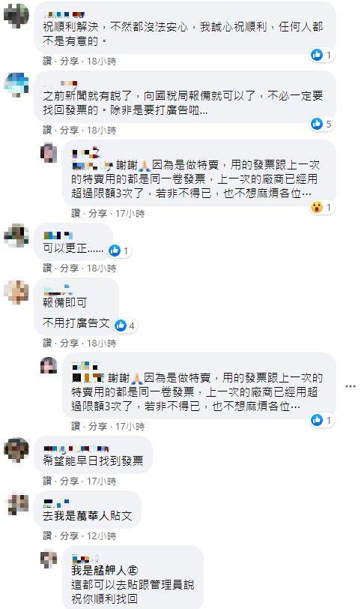The image size is (364, 609).
Task: Open profile picture of the 報備即可 commenter
Action: pos(16,292)
